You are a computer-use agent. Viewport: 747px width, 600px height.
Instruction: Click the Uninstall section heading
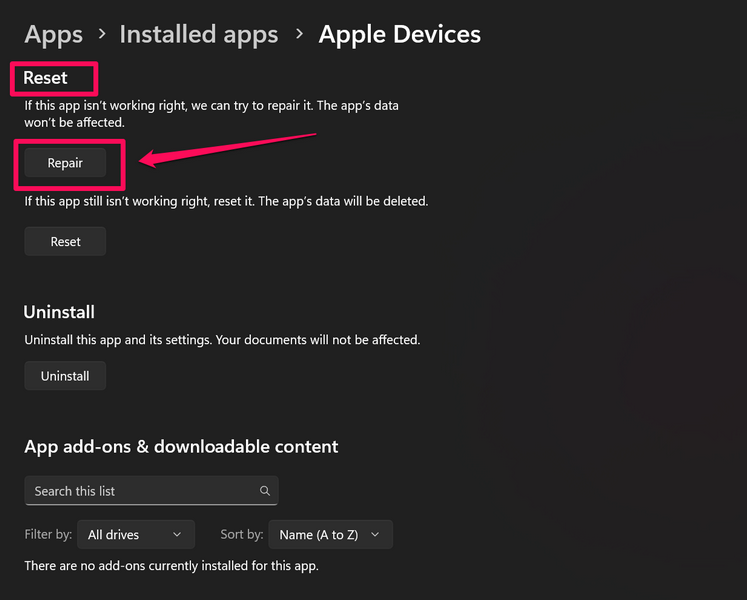[x=59, y=312]
